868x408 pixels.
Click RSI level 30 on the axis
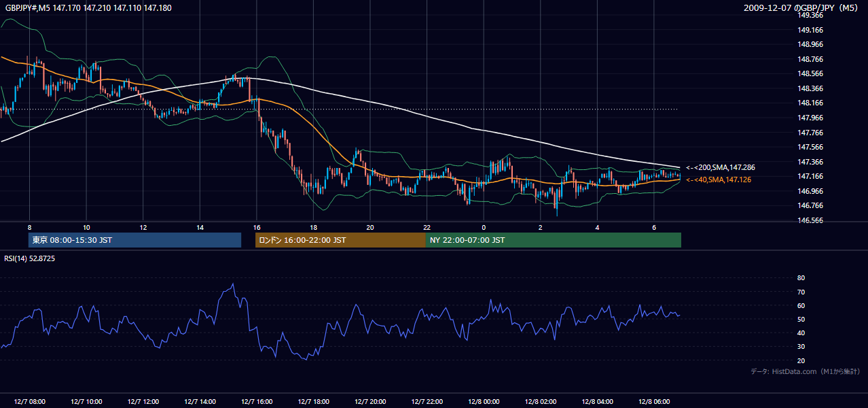pos(801,347)
